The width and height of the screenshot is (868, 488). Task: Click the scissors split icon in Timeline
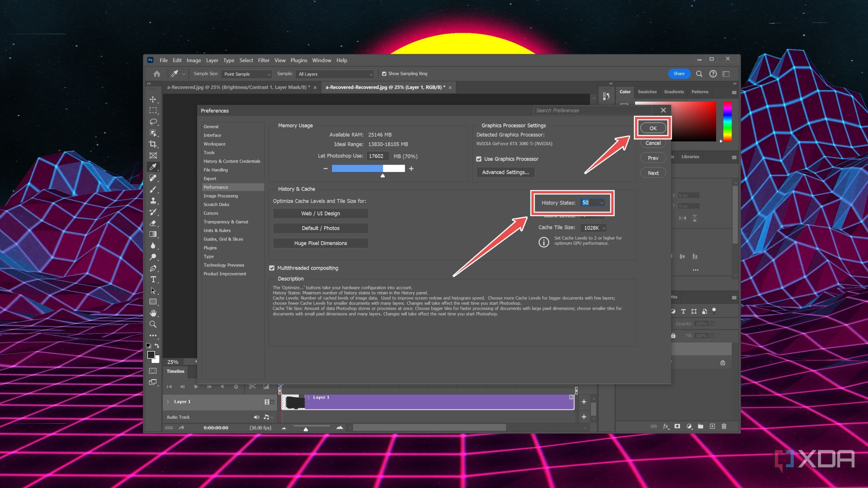point(252,387)
